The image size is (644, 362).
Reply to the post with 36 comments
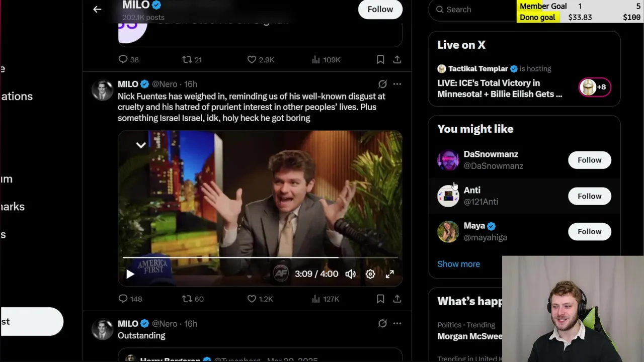[128, 59]
